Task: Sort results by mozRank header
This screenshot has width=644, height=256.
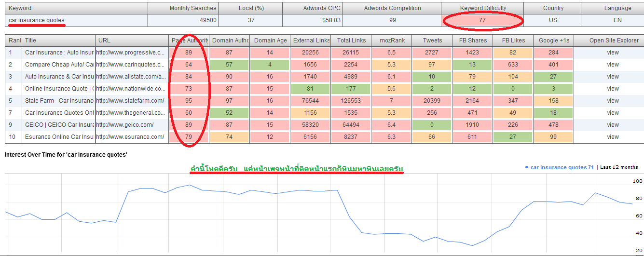Action: tap(392, 40)
